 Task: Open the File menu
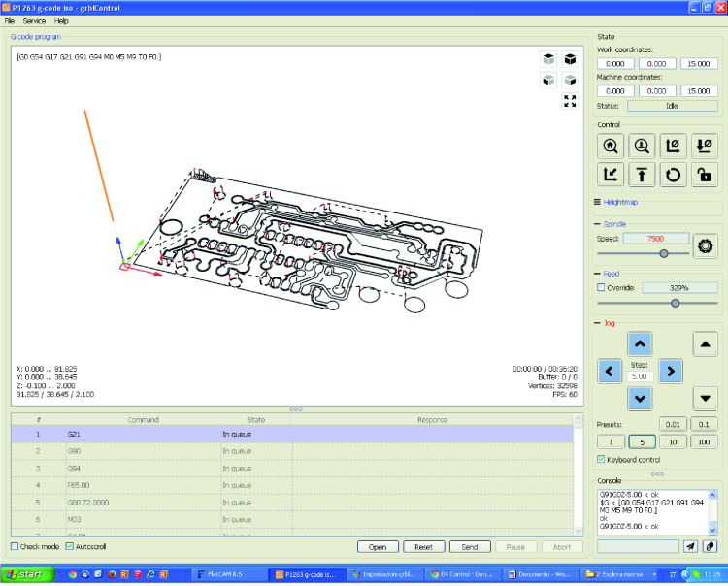coord(10,21)
